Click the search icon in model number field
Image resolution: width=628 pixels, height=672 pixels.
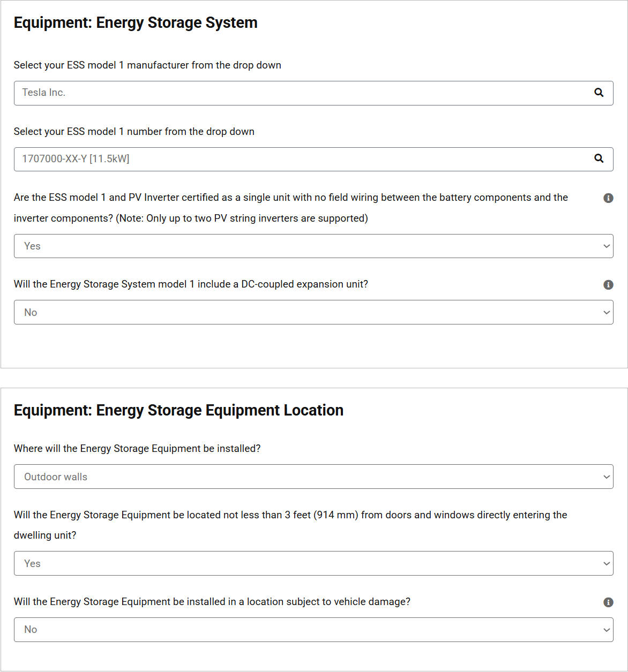pyautogui.click(x=599, y=158)
